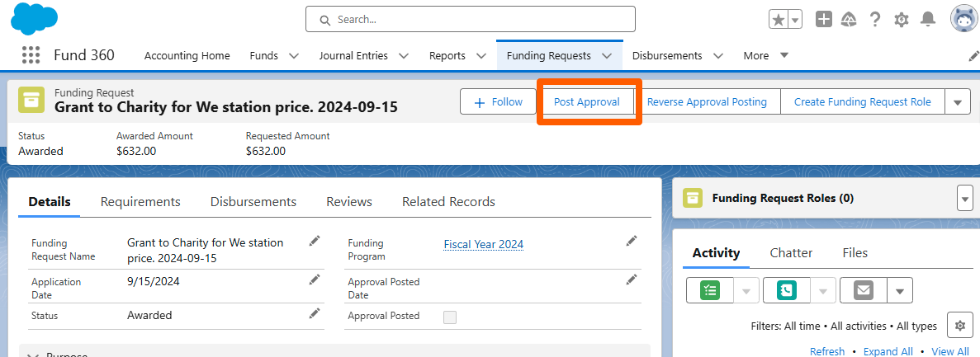The image size is (980, 357).
Task: Click the New Task icon in Activity
Action: pos(710,290)
